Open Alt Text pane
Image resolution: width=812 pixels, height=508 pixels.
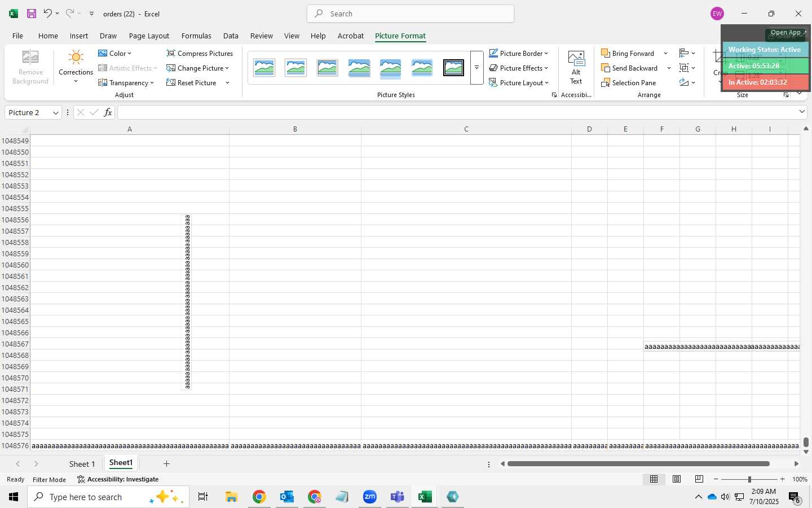576,68
